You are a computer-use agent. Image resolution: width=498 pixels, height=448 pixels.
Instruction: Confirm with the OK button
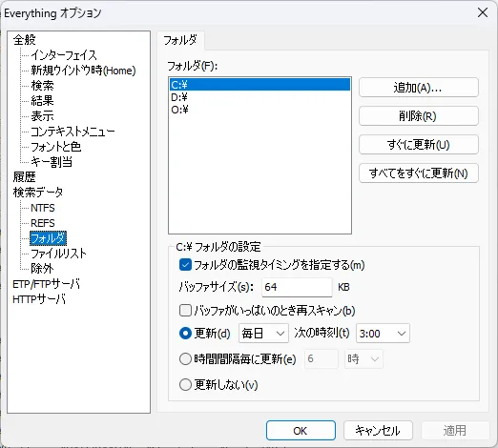click(301, 431)
